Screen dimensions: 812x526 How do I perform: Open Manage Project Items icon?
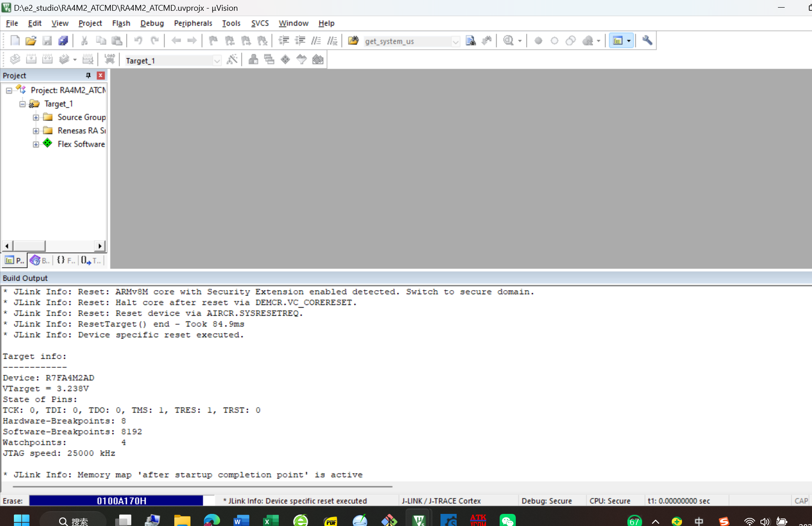click(253, 60)
